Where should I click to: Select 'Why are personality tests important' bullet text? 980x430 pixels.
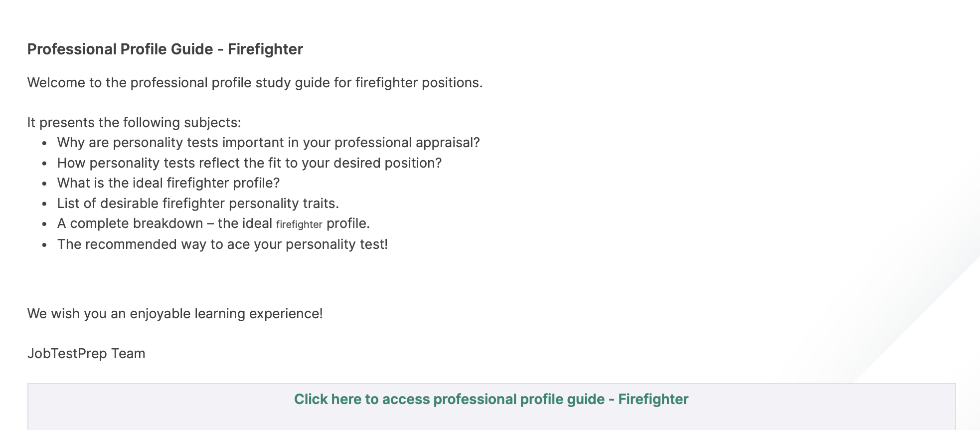tap(268, 143)
